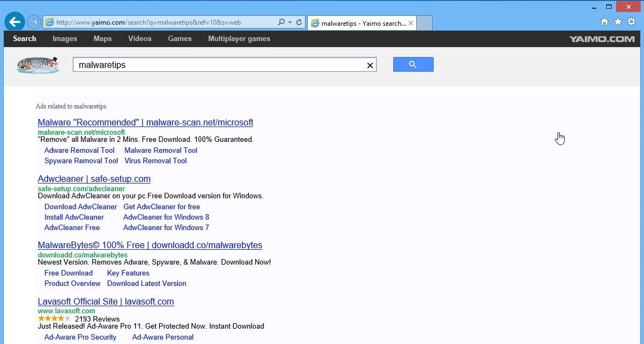Screen dimensions: 644x344
Task: Click the blue magnifier search button
Action: pos(413,65)
